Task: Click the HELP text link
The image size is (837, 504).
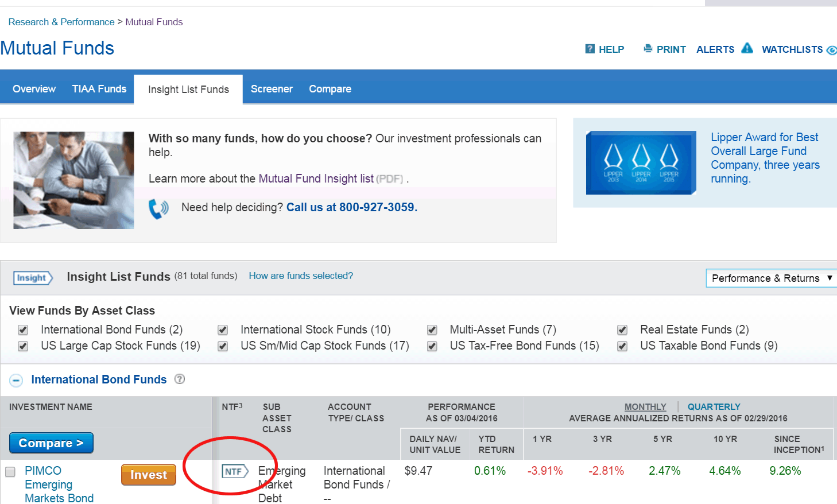Action: (x=611, y=49)
